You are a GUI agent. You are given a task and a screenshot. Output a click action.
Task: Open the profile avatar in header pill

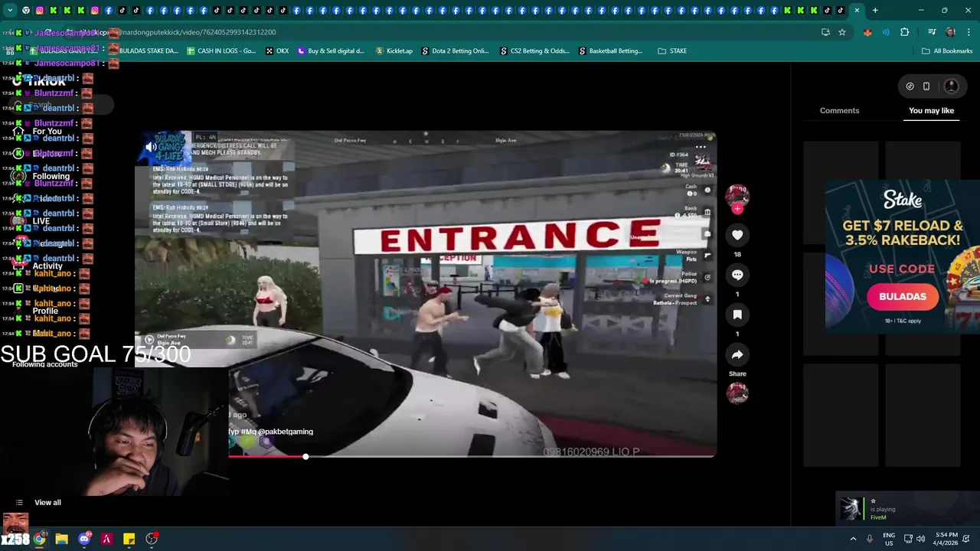pos(952,86)
